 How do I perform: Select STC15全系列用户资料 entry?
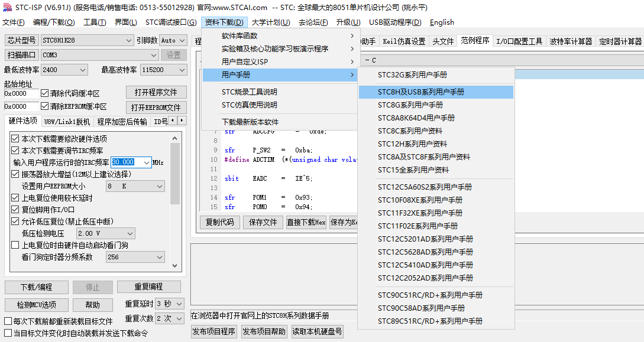click(436, 170)
